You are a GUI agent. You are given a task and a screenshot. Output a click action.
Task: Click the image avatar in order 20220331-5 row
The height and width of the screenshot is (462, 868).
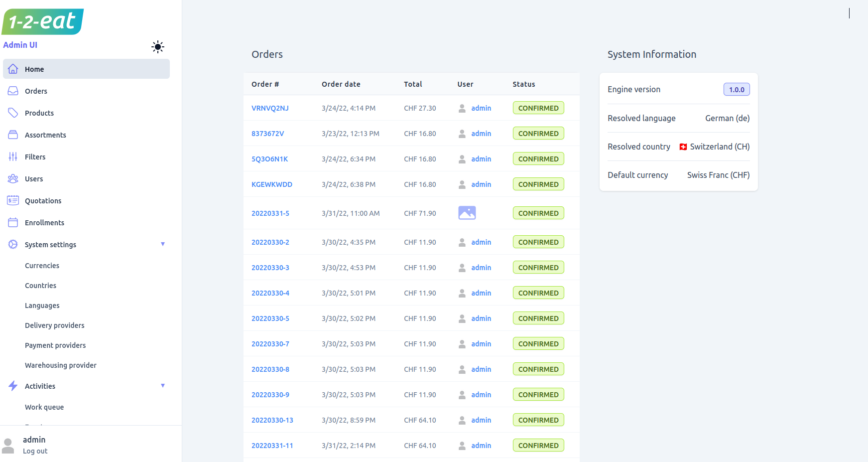(x=467, y=213)
